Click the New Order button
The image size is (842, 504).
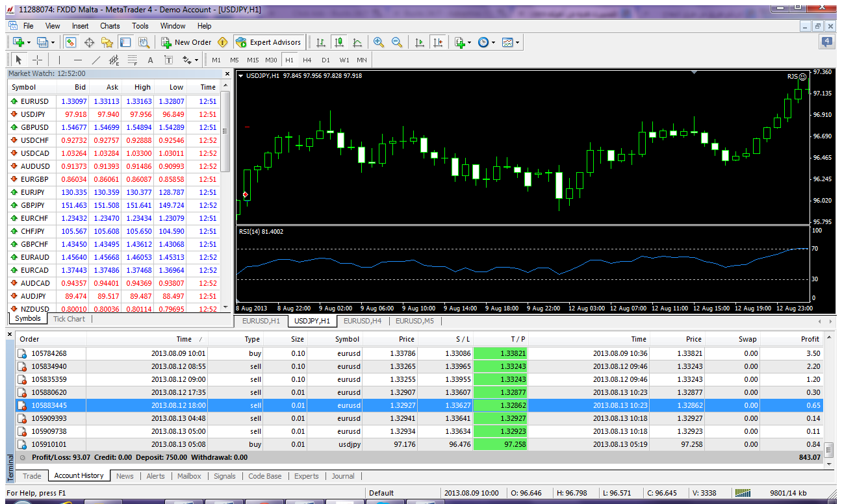pyautogui.click(x=186, y=42)
